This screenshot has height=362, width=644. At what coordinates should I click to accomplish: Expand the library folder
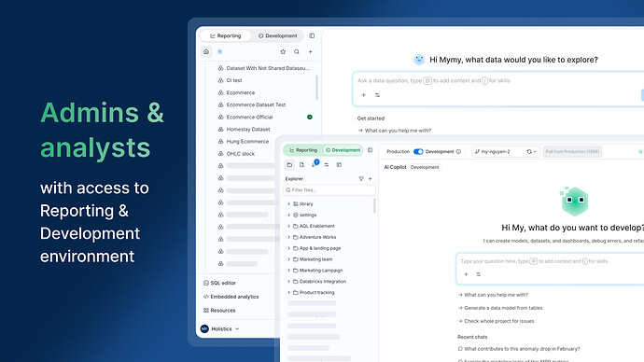(288, 204)
